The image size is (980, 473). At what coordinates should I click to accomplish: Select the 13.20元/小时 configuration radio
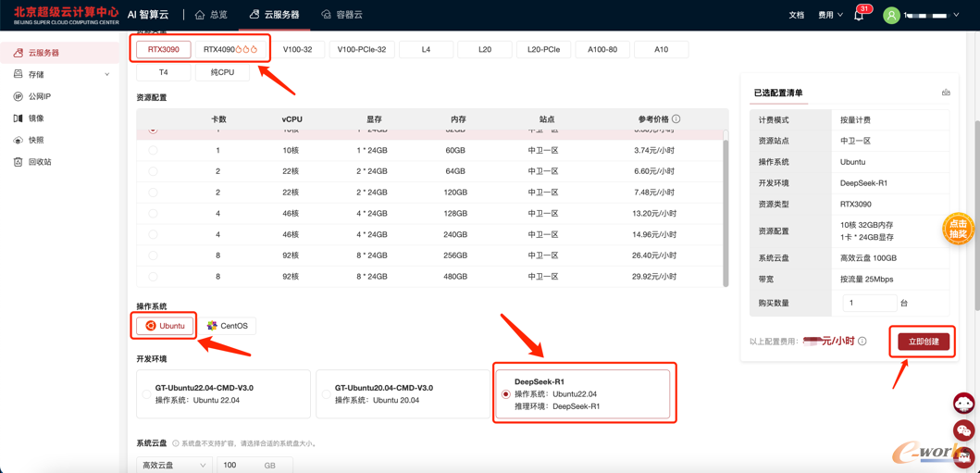point(153,214)
